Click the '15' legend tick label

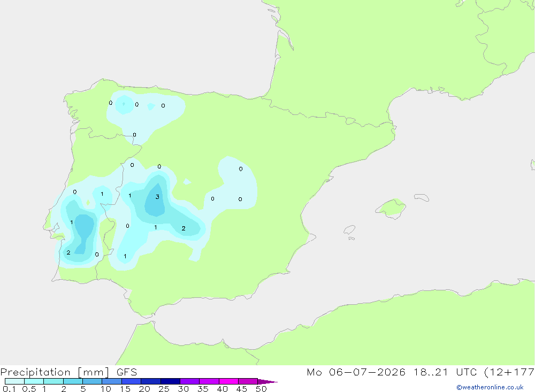(125, 389)
